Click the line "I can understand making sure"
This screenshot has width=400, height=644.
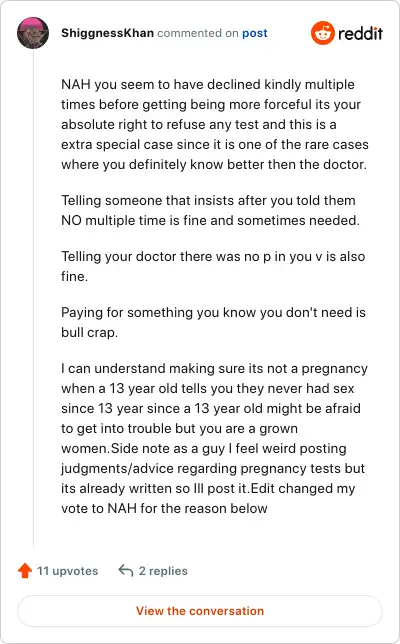[x=214, y=368]
